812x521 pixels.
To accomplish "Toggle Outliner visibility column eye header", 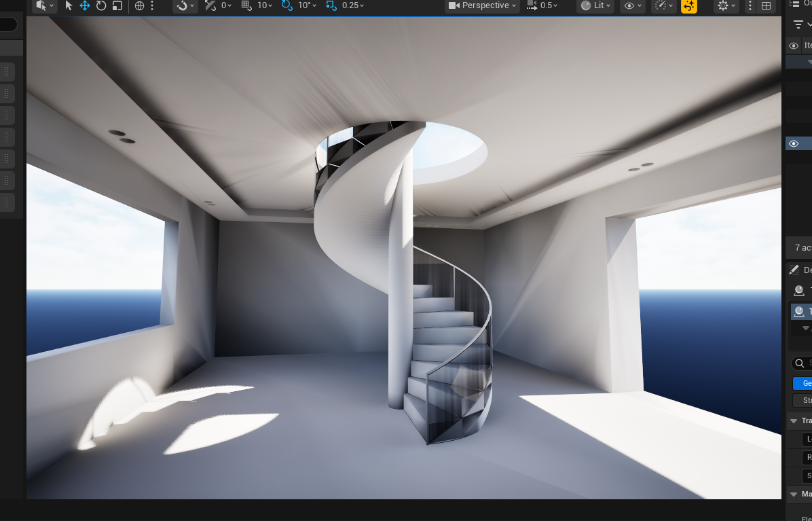I will (794, 46).
